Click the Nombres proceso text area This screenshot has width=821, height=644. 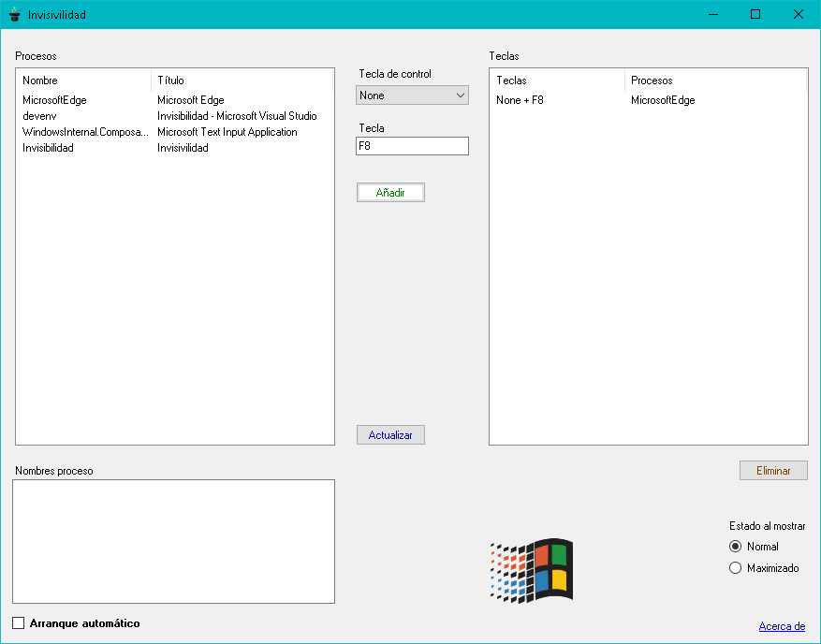click(x=174, y=541)
